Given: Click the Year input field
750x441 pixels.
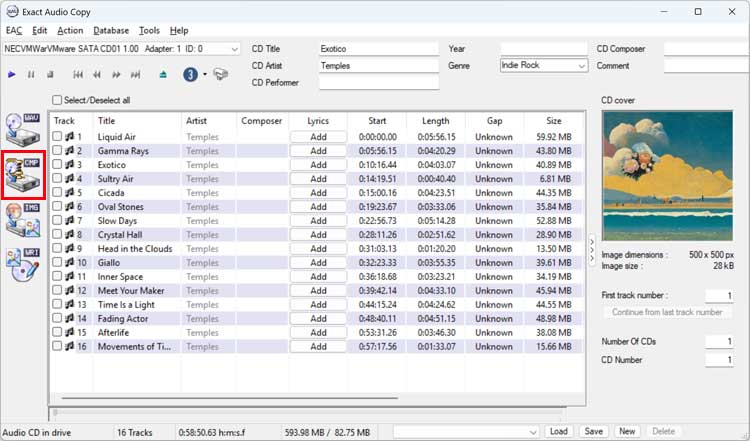Looking at the screenshot, I should [x=544, y=49].
